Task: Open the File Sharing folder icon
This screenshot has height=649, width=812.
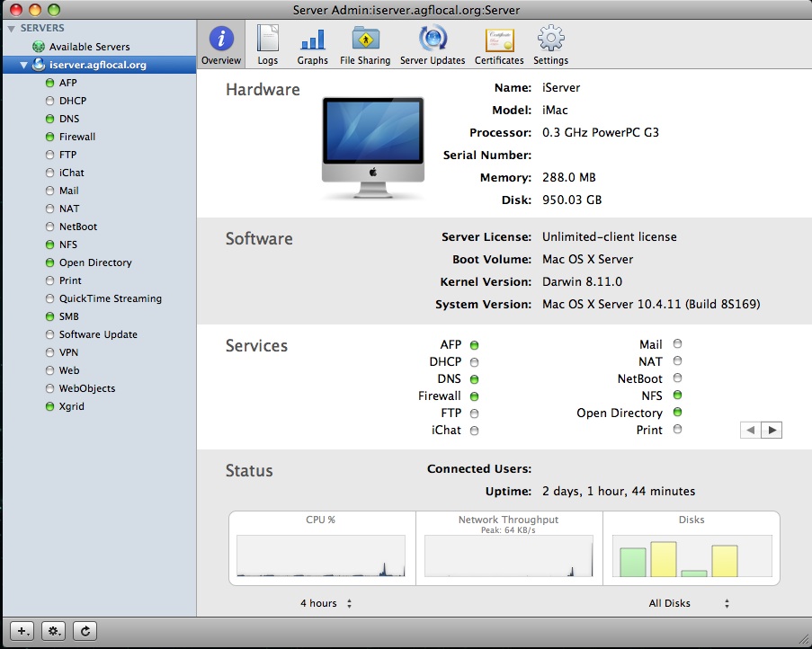Action: click(x=366, y=39)
